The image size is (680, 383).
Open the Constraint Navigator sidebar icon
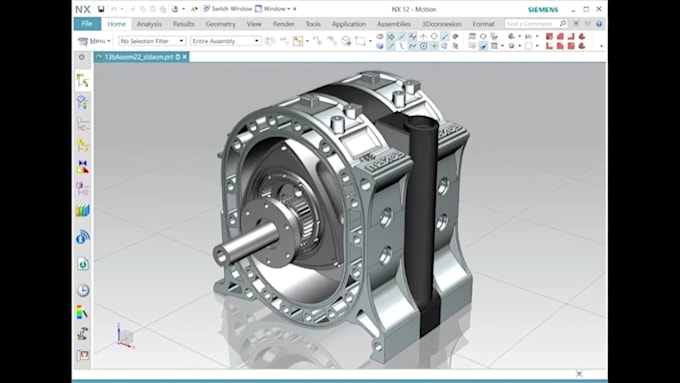82,124
